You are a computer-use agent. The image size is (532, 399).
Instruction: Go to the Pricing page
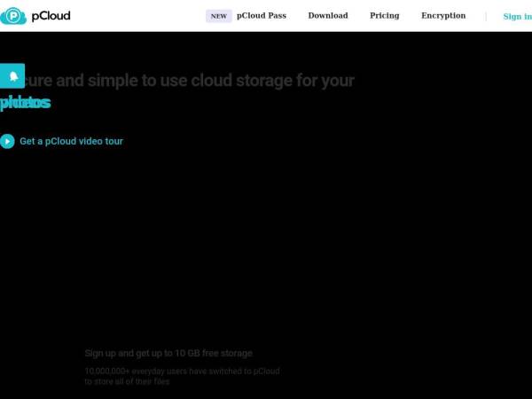point(385,16)
